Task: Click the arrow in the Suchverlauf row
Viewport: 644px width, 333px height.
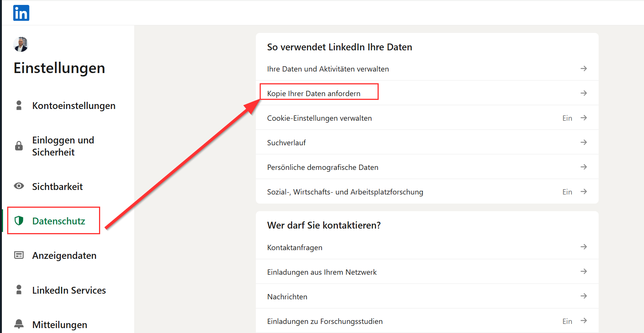Action: [x=584, y=142]
